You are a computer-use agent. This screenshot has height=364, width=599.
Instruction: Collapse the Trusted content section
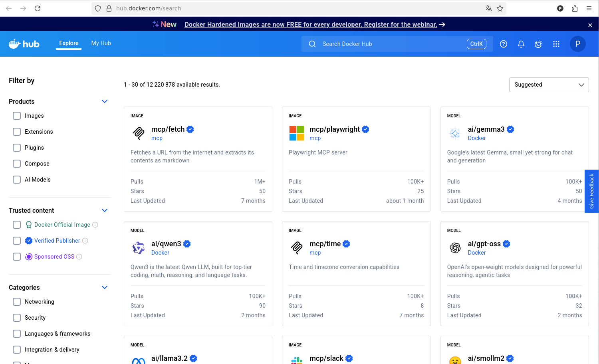pos(105,210)
